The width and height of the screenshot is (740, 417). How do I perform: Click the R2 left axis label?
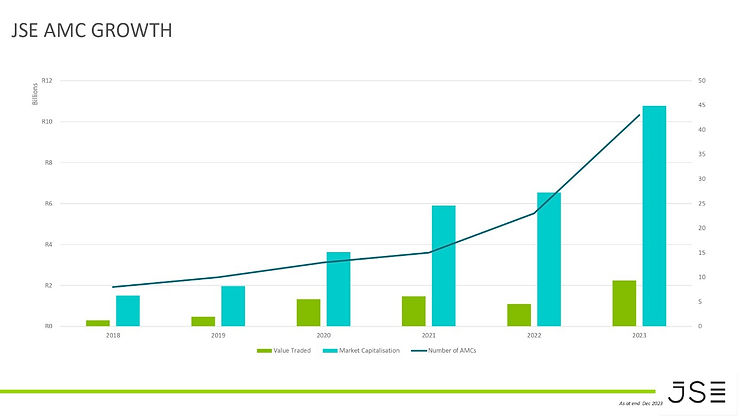pos(49,285)
